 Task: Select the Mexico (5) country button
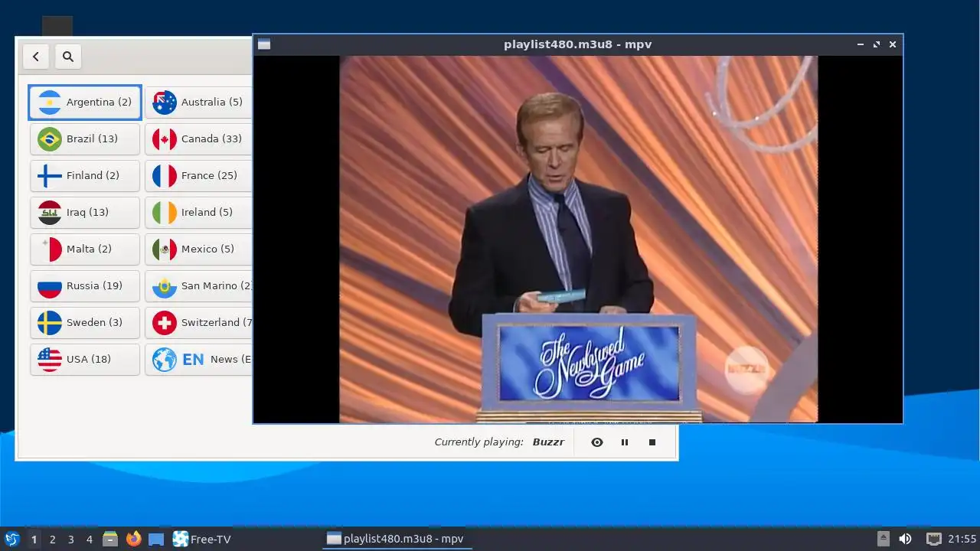(199, 249)
